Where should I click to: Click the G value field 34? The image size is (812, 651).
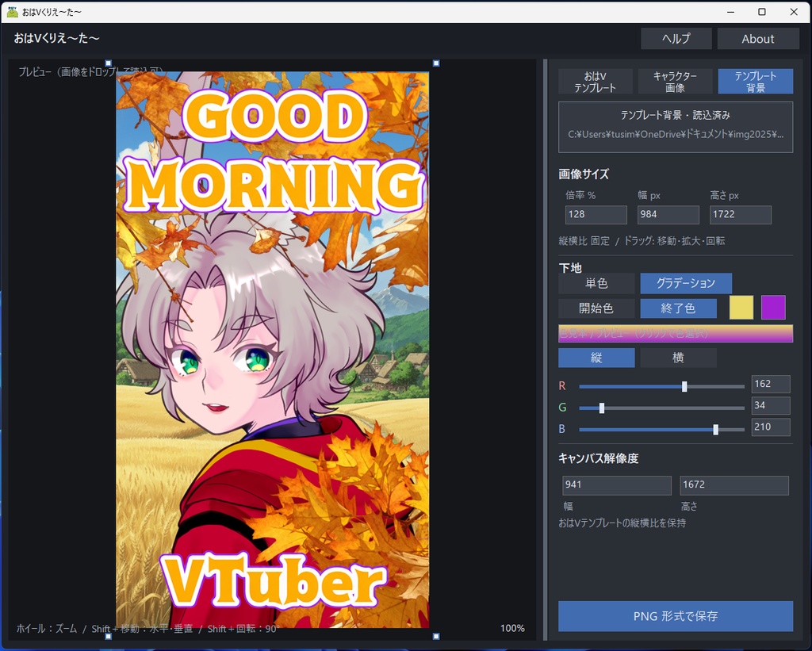coord(771,405)
